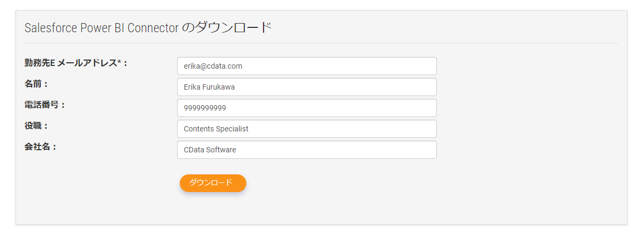644x235 pixels.
Task: Click into the phone number field 9999999999
Action: click(307, 108)
